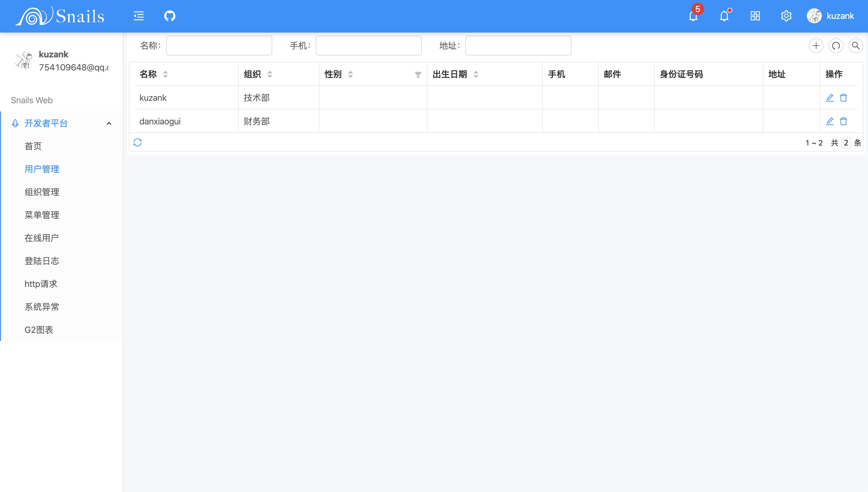Toggle sort on 组织 column
The width and height of the screenshot is (868, 492).
pos(269,74)
